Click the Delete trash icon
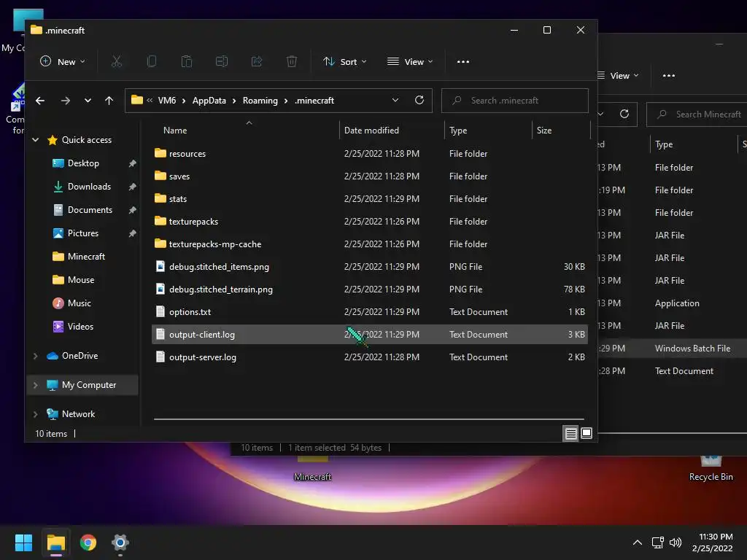The image size is (747, 560). (x=292, y=61)
